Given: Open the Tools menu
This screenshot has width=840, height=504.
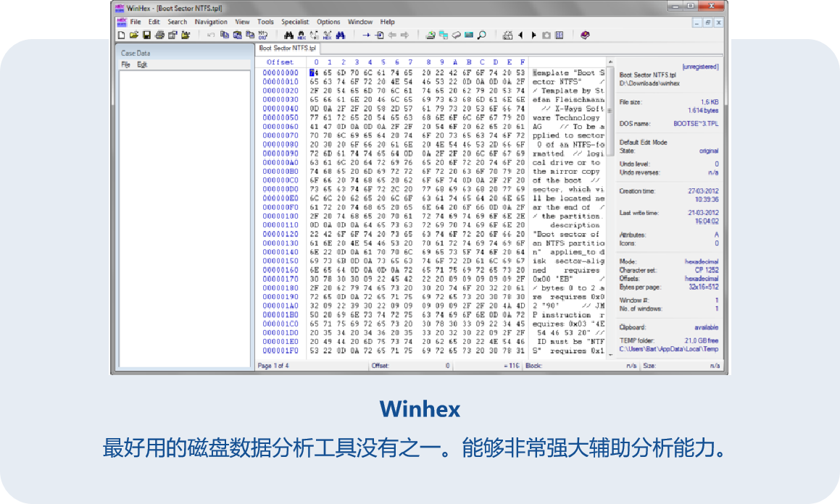Looking at the screenshot, I should (x=265, y=22).
